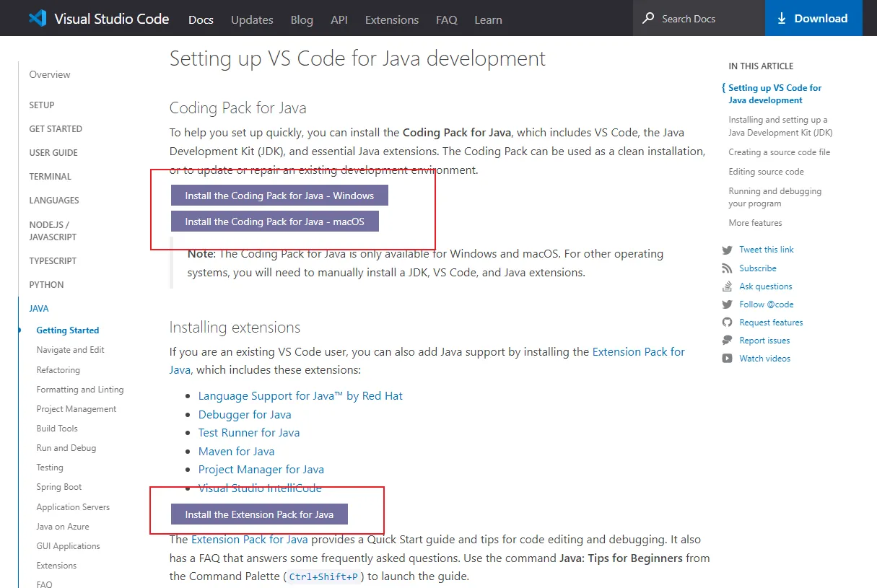Expand the LANGUAGES section
The height and width of the screenshot is (588, 877).
pos(54,200)
